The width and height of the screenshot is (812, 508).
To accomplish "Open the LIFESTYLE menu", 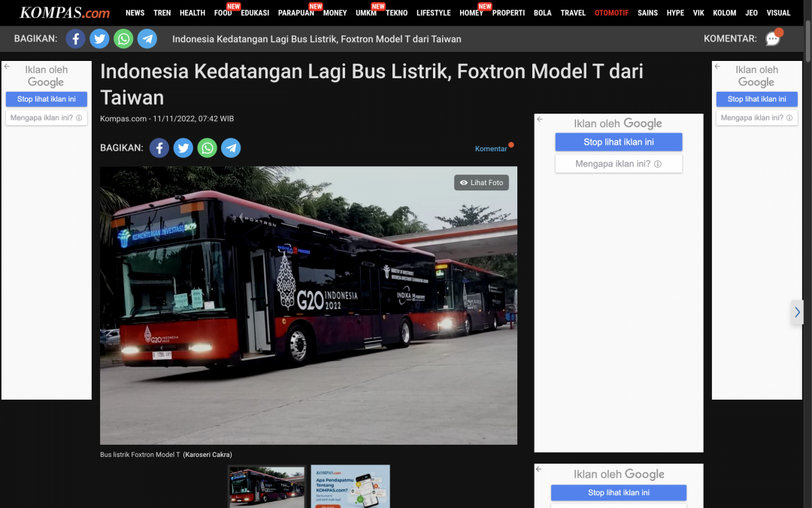I will click(x=434, y=13).
